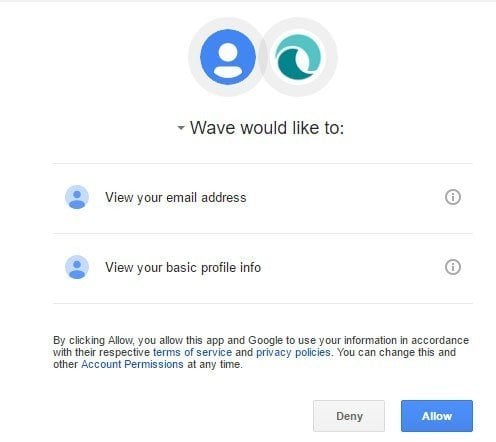Click the info icon for email address

point(453,197)
